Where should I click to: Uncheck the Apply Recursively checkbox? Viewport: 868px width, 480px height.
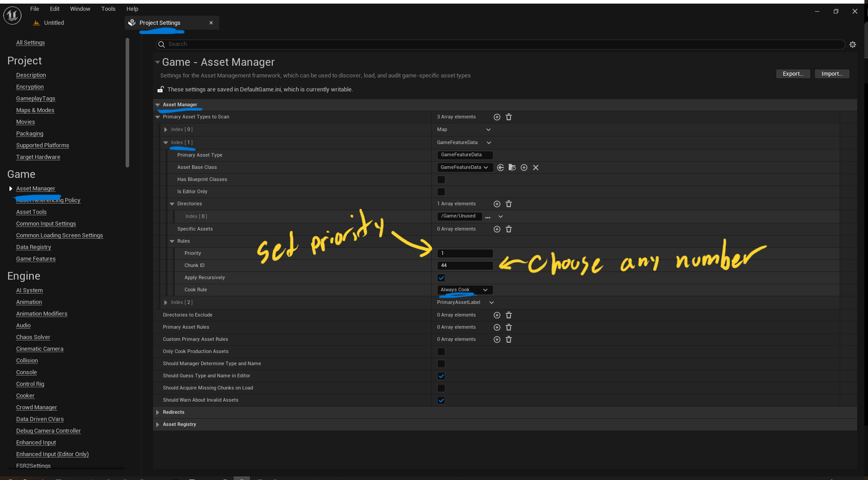[x=441, y=278]
